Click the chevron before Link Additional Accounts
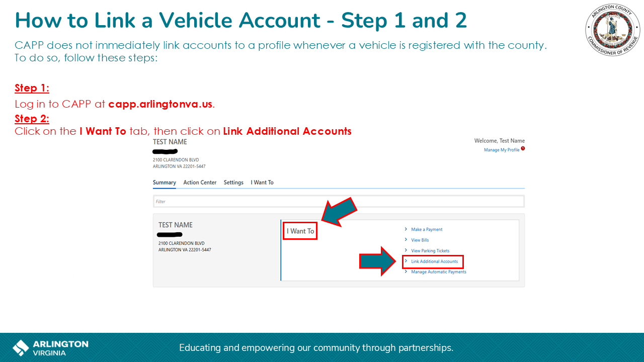This screenshot has height=362, width=644. coord(406,261)
